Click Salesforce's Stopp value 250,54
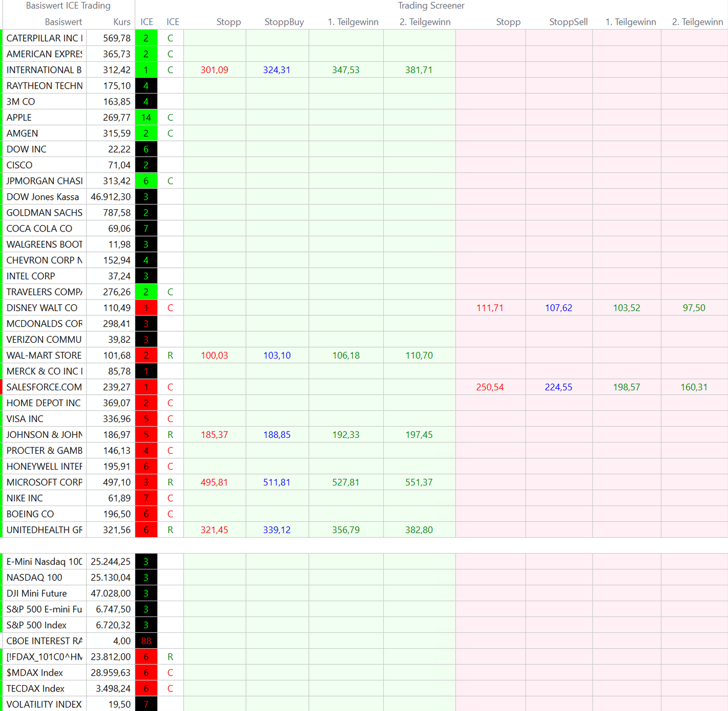The width and height of the screenshot is (728, 711). click(490, 387)
